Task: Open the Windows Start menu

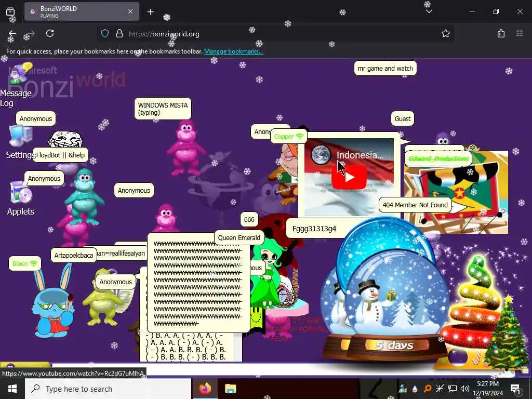Action: tap(12, 389)
